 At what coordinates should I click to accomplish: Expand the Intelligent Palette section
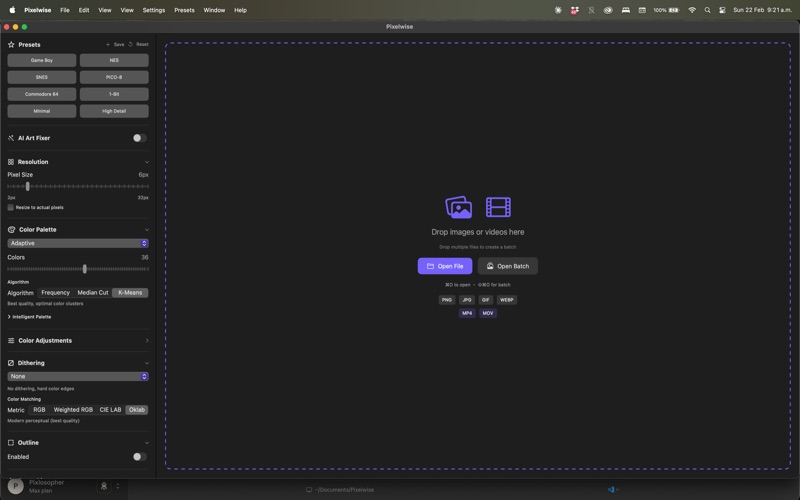pos(30,317)
